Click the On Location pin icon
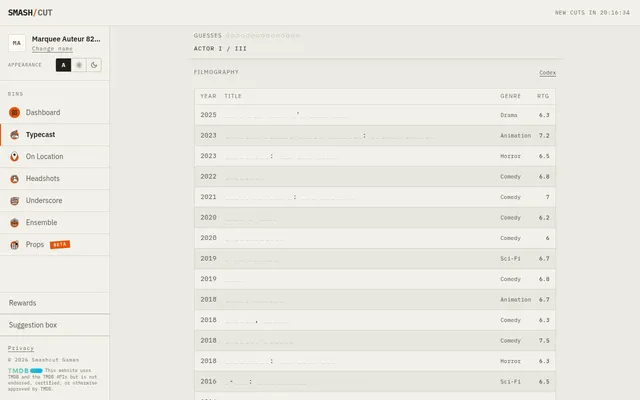 coord(14,156)
